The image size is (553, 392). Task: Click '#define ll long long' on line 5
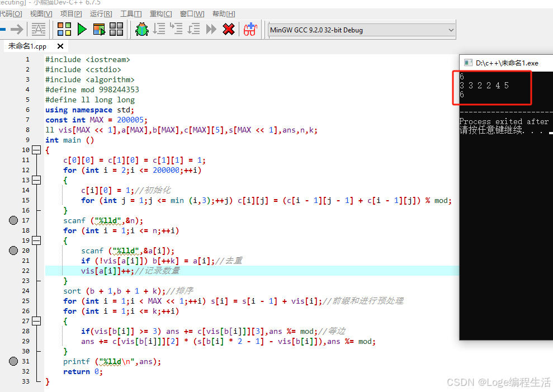(90, 100)
